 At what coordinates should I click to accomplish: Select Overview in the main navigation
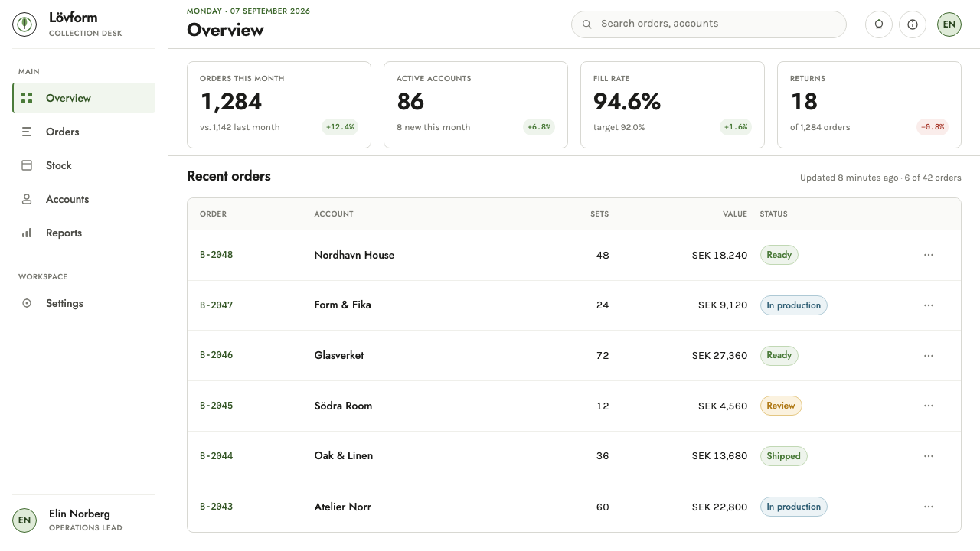(x=84, y=98)
